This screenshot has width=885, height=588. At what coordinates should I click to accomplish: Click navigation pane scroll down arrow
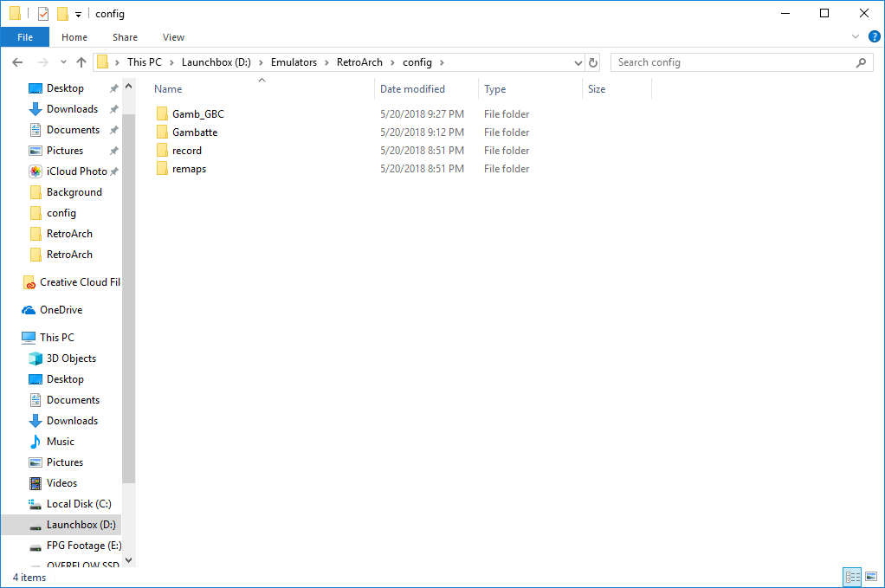point(129,560)
